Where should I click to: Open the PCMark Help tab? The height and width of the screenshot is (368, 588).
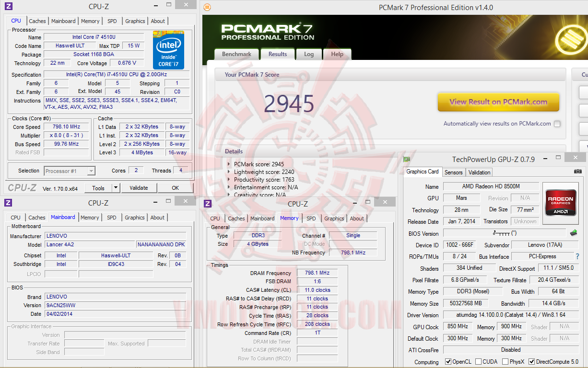(x=337, y=54)
